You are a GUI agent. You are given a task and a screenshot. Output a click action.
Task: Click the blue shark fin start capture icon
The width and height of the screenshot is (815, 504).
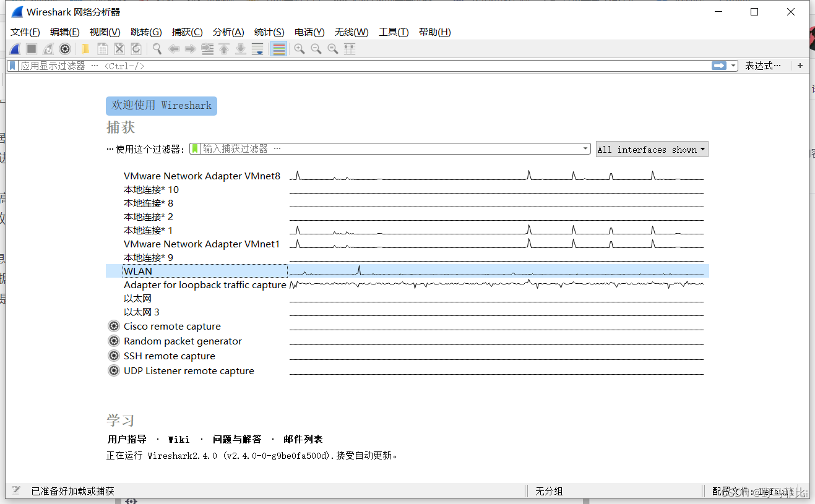(15, 49)
